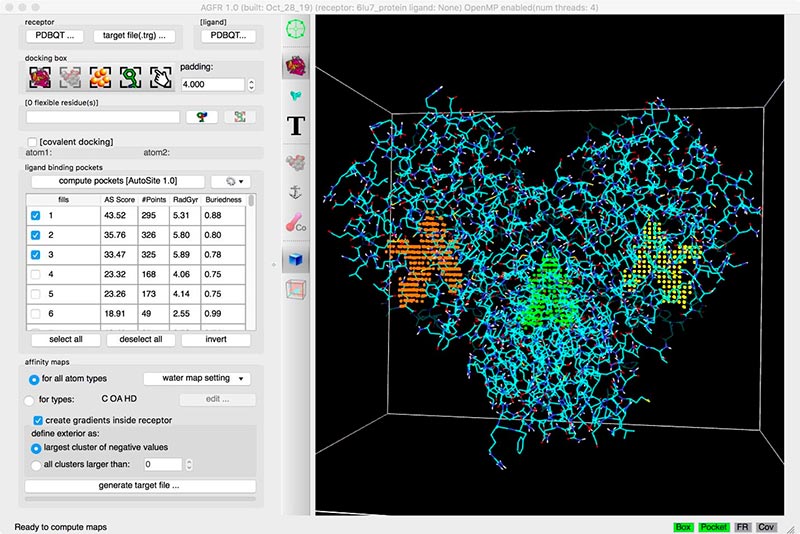This screenshot has width=800, height=534.
Task: Open the water map setting dropdown
Action: [x=196, y=379]
